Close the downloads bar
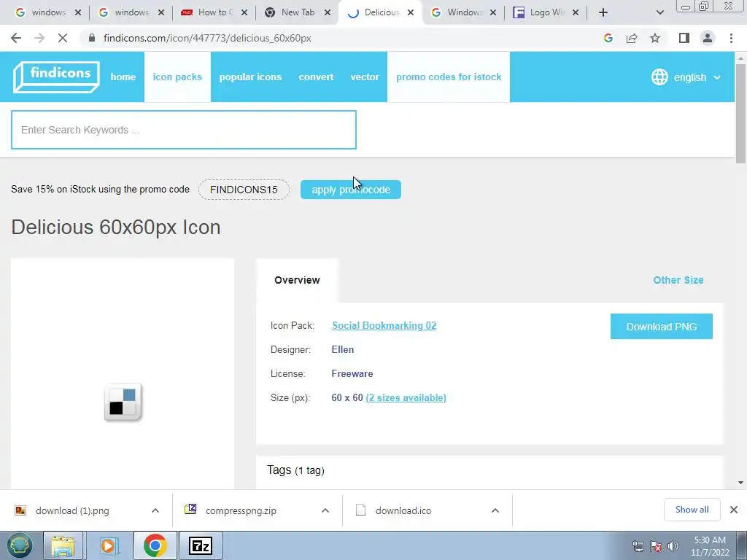Screen dimensions: 747x560 click(x=734, y=510)
